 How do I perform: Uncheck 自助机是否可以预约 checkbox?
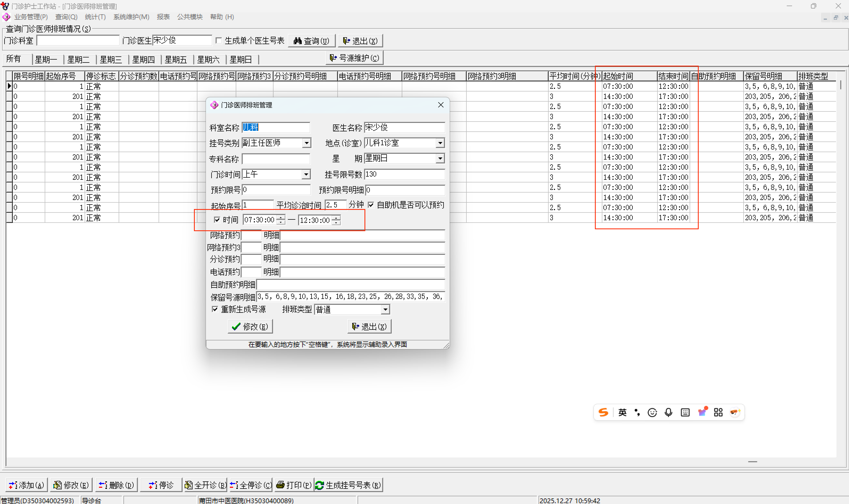371,205
